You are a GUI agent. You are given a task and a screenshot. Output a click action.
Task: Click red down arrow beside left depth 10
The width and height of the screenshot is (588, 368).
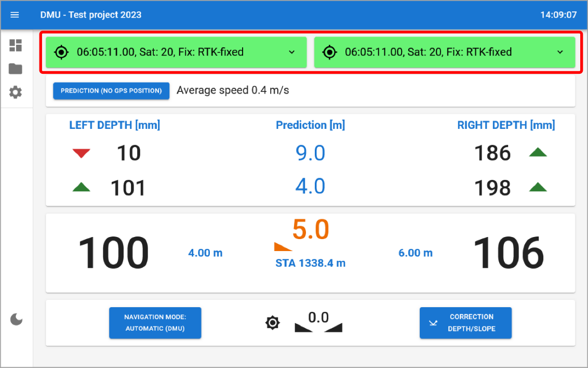(81, 153)
